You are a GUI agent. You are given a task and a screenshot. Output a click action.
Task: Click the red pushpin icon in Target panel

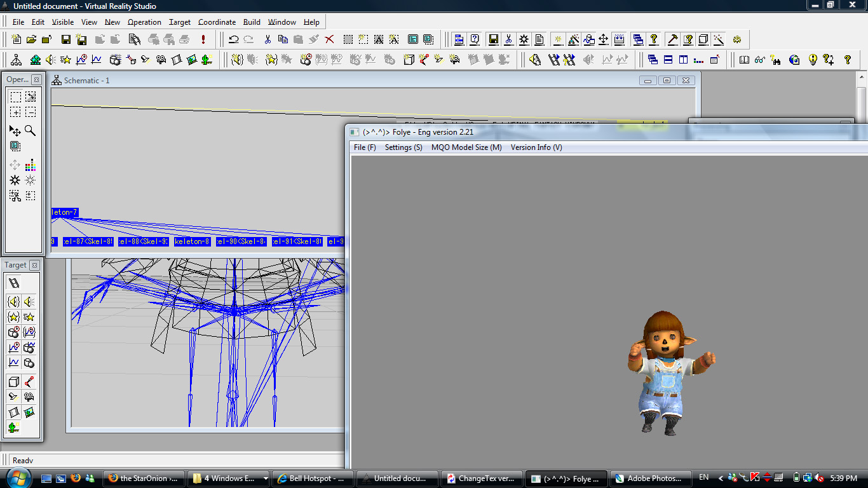pyautogui.click(x=29, y=381)
